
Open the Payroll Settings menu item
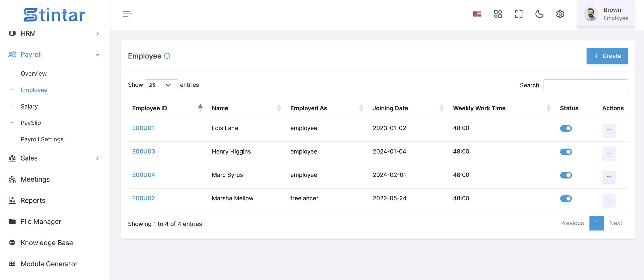coord(42,139)
